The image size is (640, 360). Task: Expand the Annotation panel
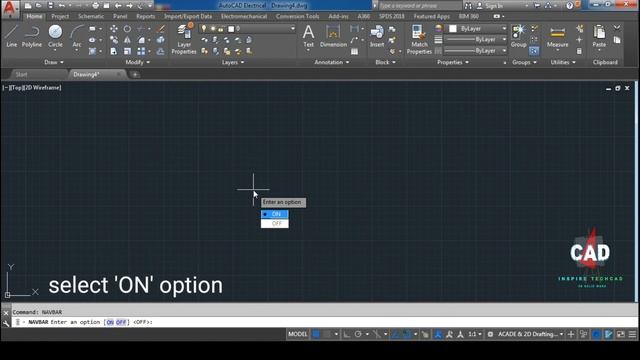coord(331,62)
